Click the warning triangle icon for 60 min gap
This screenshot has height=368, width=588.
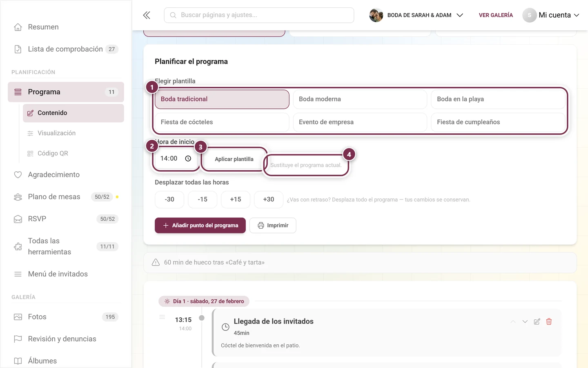pos(156,263)
